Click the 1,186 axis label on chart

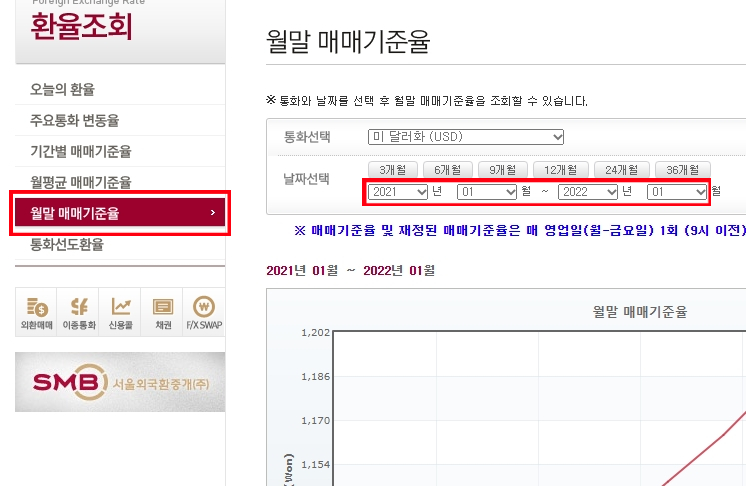pyautogui.click(x=315, y=377)
